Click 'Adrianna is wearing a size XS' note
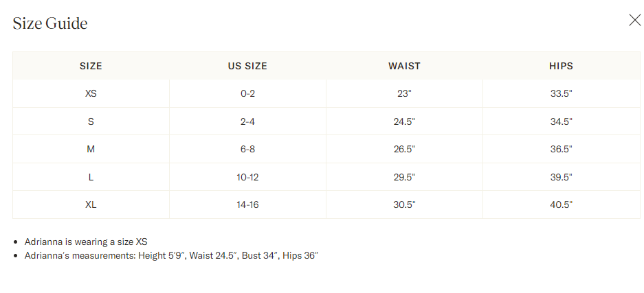The image size is (644, 293). pos(86,242)
